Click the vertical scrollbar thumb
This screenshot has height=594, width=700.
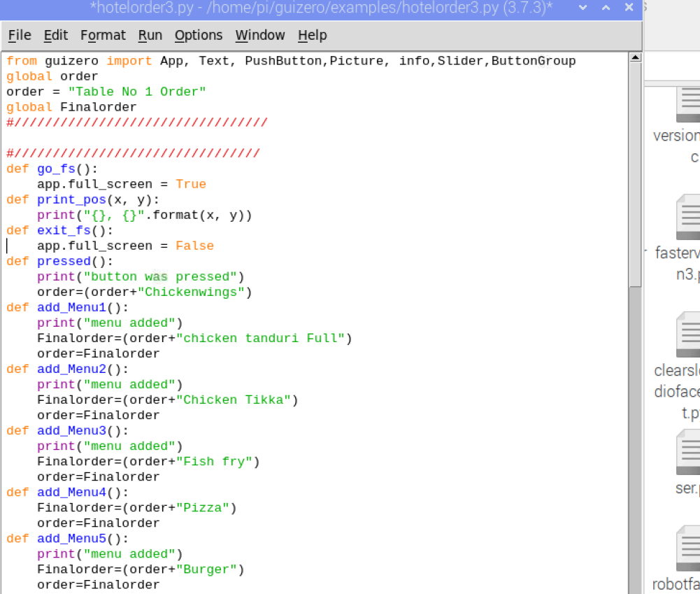(635, 175)
